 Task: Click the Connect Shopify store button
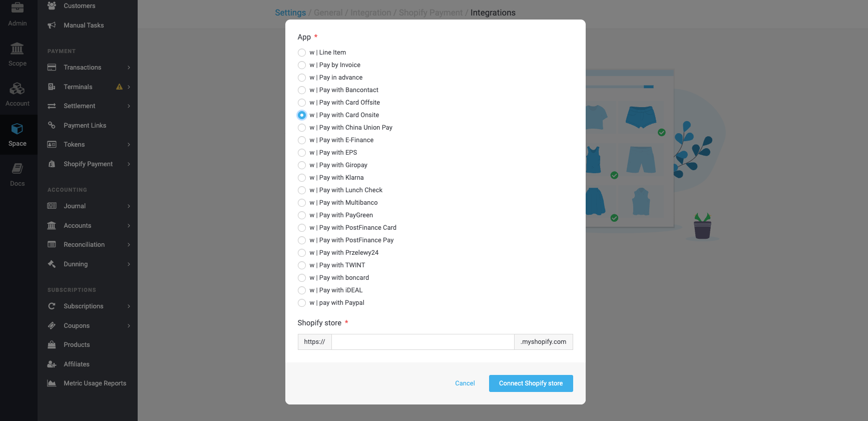point(531,383)
